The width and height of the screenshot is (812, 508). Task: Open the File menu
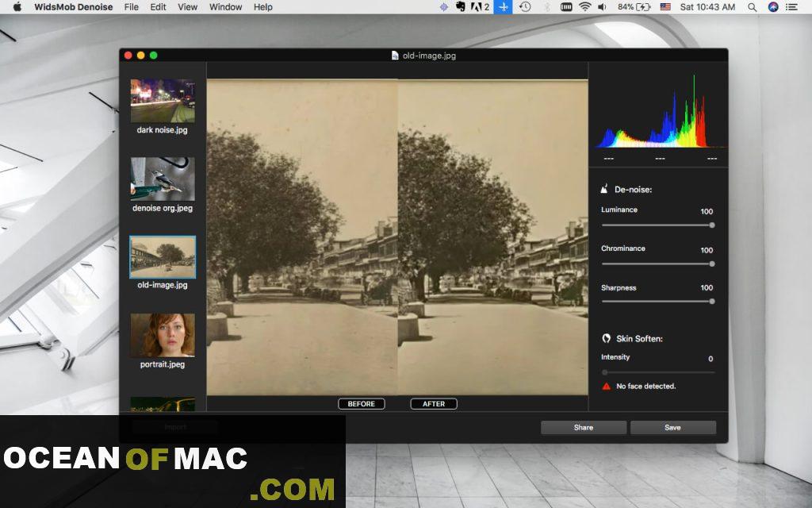(x=131, y=6)
